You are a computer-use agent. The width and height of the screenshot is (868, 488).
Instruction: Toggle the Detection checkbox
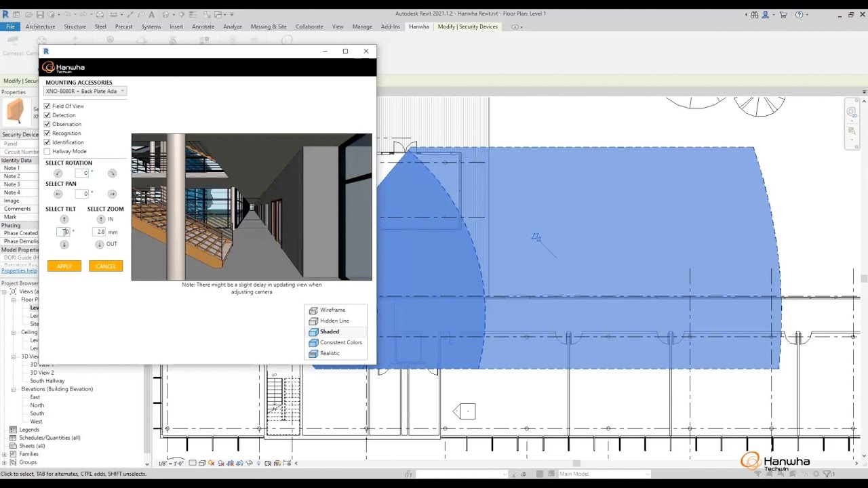coord(47,115)
